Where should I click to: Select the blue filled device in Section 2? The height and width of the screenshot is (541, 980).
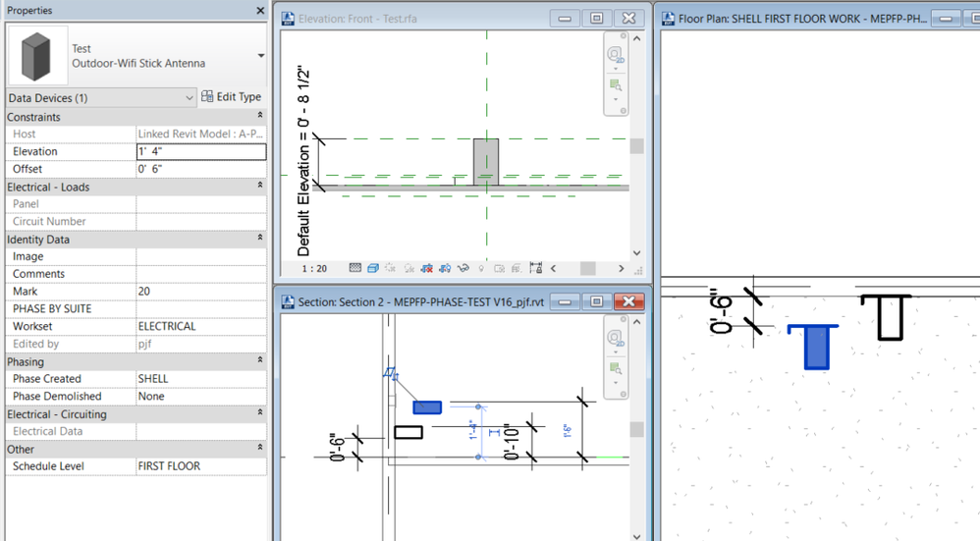(427, 407)
